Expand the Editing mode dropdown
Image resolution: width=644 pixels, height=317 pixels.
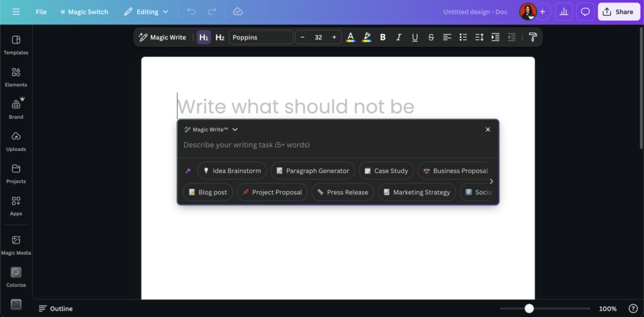click(146, 12)
